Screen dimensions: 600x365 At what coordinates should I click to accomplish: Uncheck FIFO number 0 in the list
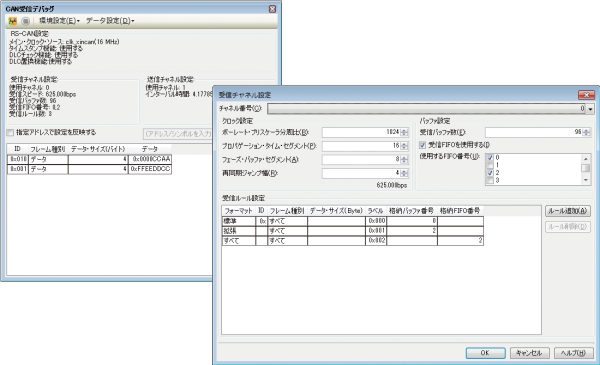click(x=490, y=158)
